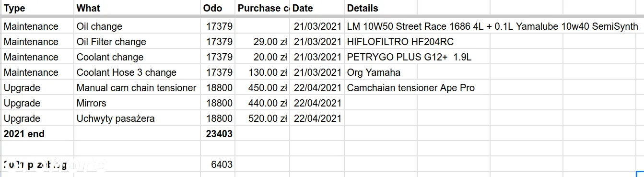Select the Type header cell
Image resolution: width=644 pixels, height=177 pixels.
[x=37, y=8]
